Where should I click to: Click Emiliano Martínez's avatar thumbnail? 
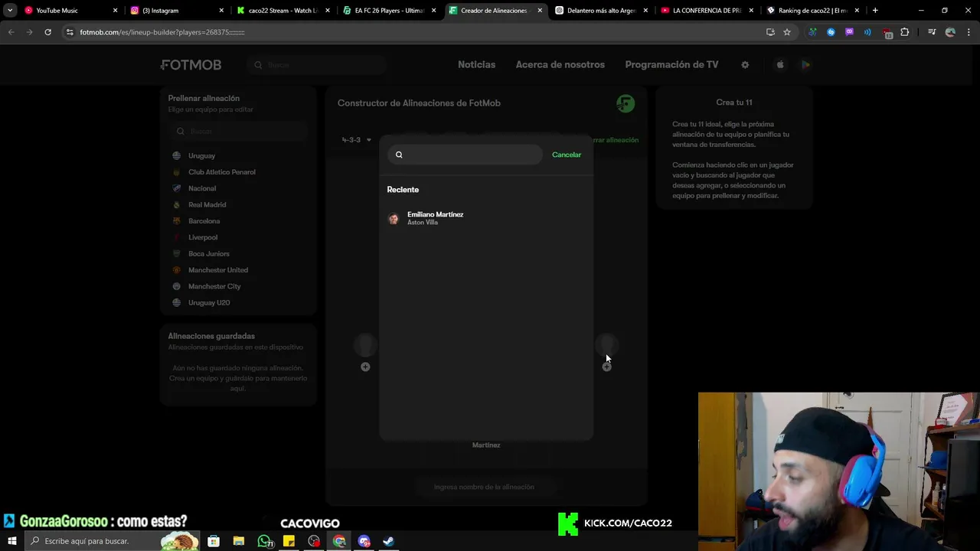pos(394,219)
